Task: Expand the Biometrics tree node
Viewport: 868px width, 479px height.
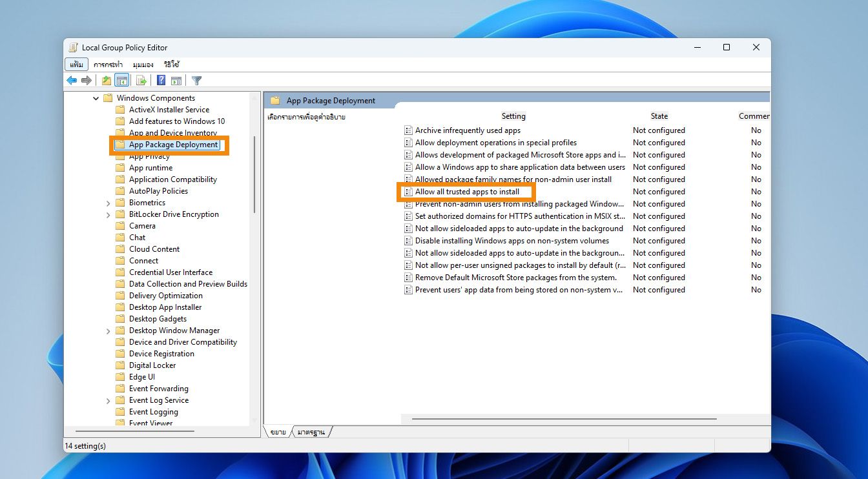Action: coord(108,203)
